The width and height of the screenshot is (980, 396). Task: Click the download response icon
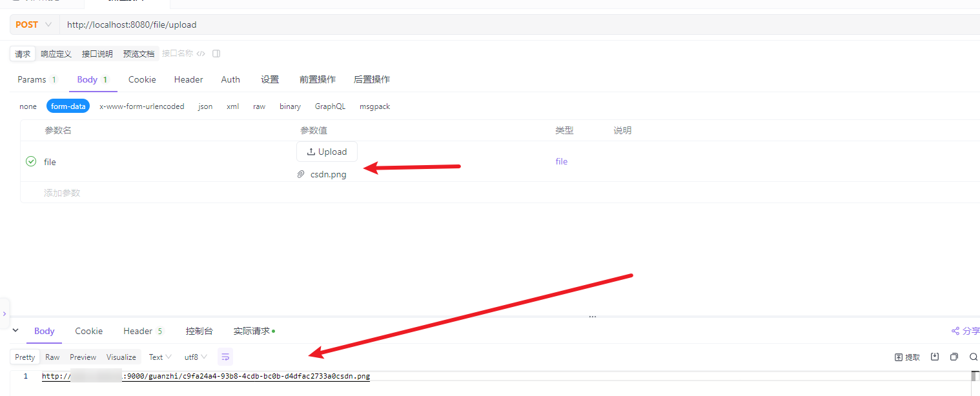click(x=934, y=357)
